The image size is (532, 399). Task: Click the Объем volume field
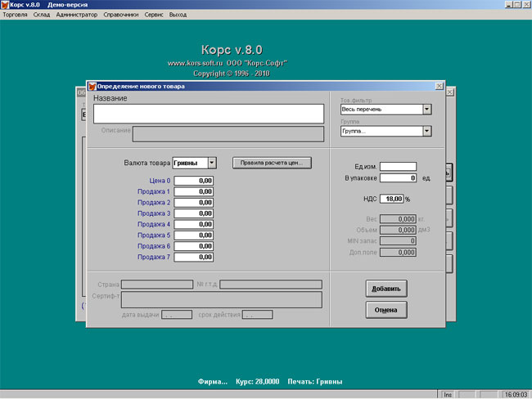point(398,230)
